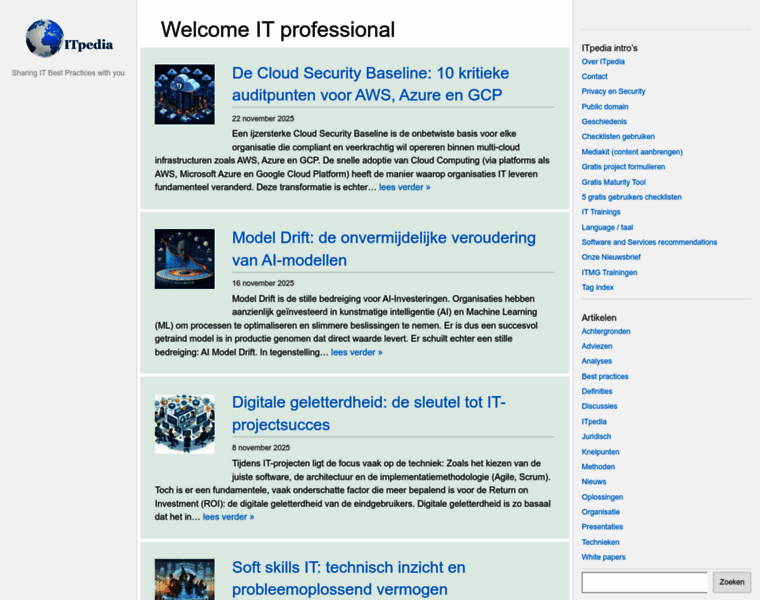
Task: Open 'Soft skills IT' article title link
Action: click(348, 578)
